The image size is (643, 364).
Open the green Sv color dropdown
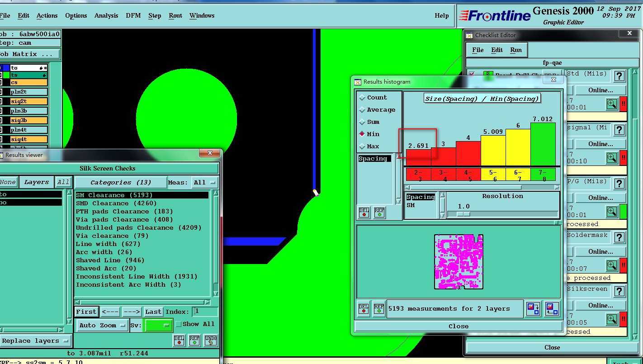(x=158, y=326)
